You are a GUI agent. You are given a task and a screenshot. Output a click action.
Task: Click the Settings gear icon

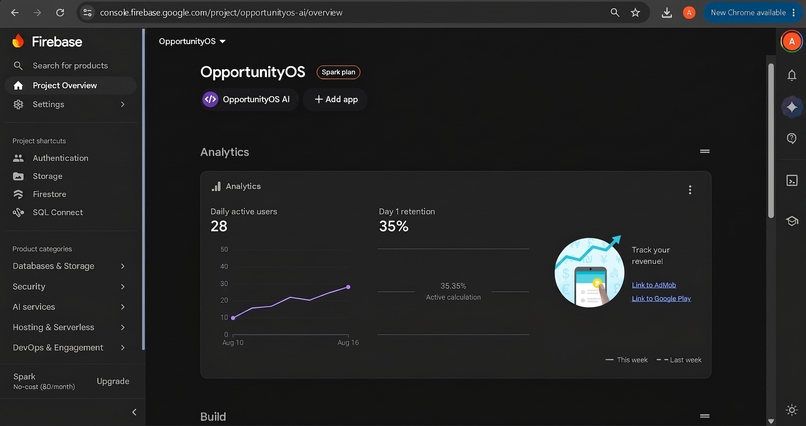tap(18, 104)
